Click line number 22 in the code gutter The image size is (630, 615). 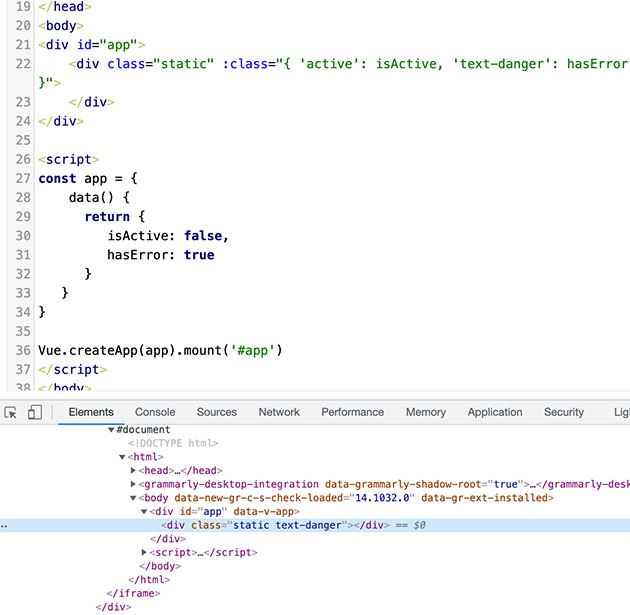pos(23,64)
